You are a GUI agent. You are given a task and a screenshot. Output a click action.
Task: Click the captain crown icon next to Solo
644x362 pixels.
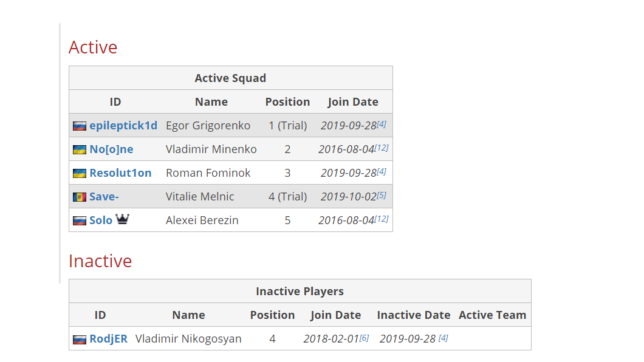[123, 219]
